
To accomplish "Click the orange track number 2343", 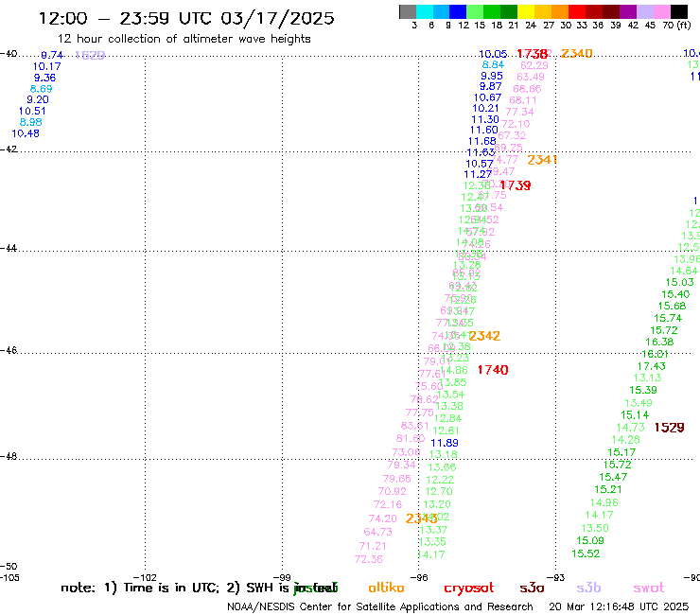I will click(x=422, y=518).
